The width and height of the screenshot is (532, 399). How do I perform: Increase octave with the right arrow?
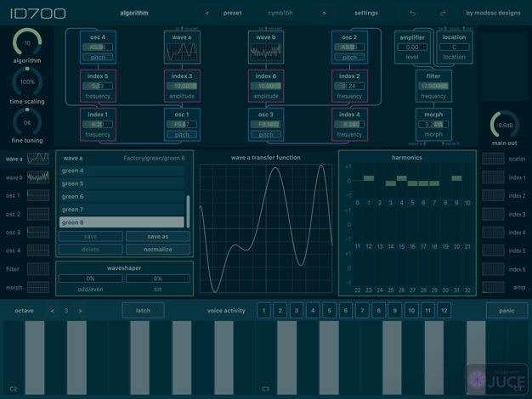coord(80,311)
